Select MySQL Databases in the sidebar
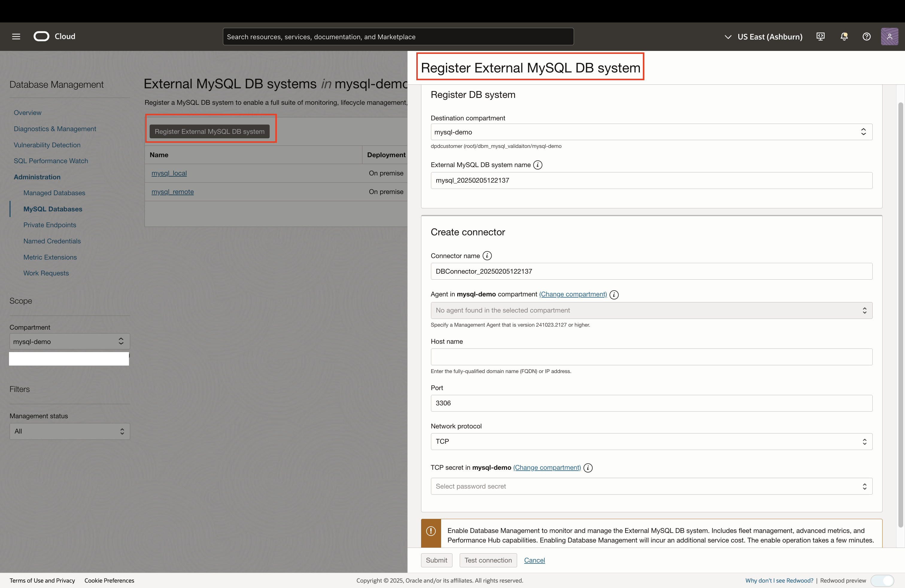 pyautogui.click(x=52, y=209)
